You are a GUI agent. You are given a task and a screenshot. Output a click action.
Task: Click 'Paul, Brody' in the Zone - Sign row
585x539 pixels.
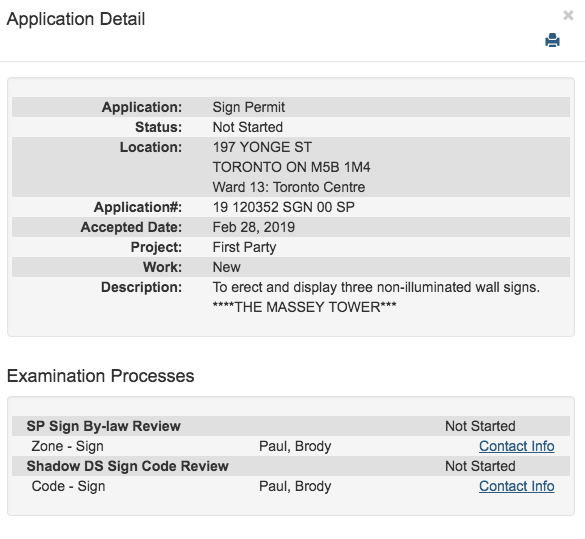point(295,446)
